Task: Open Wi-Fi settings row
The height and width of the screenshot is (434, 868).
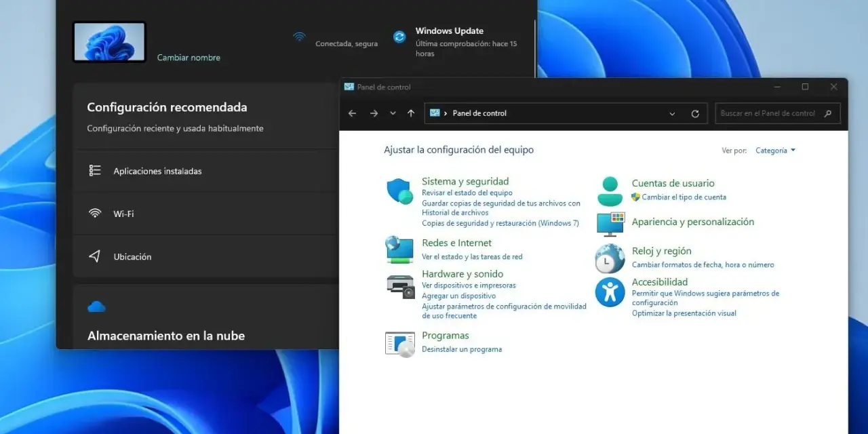Action: coord(206,214)
